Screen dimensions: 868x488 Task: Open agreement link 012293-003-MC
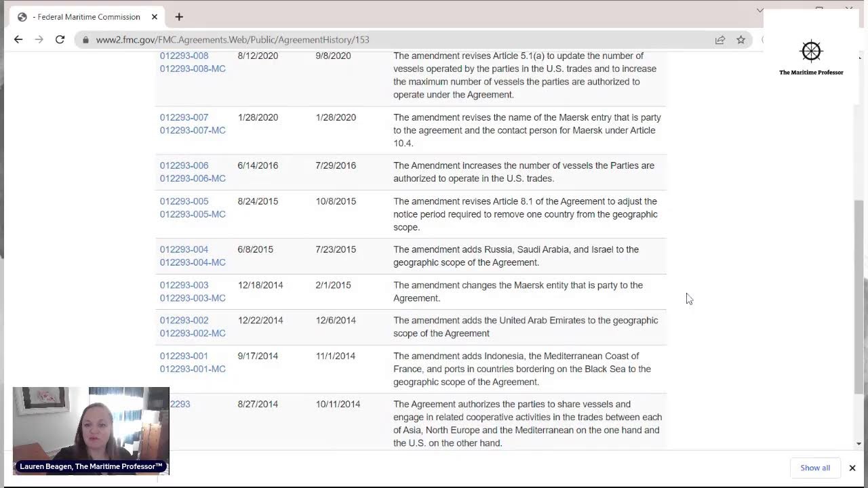click(x=193, y=298)
